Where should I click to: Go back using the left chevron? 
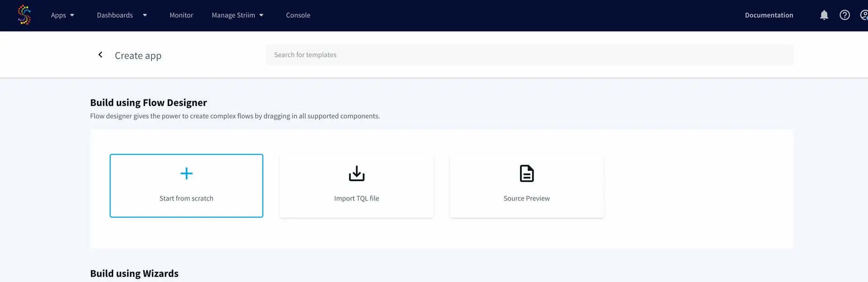tap(100, 55)
